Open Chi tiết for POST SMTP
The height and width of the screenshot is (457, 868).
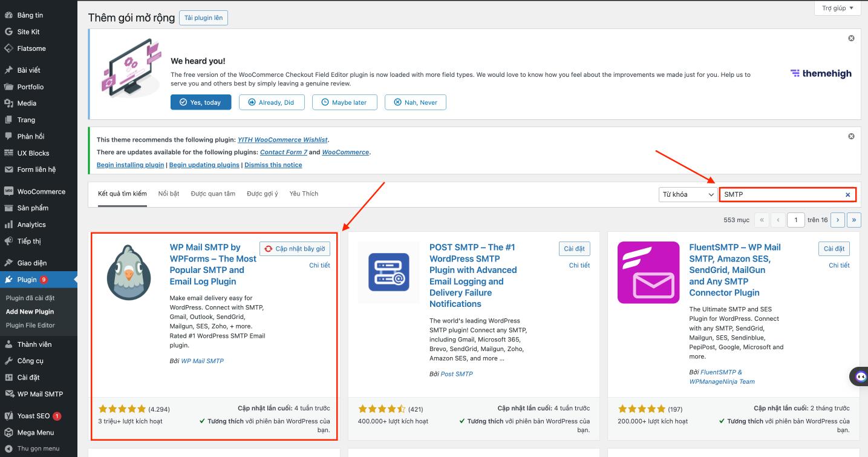pos(579,265)
